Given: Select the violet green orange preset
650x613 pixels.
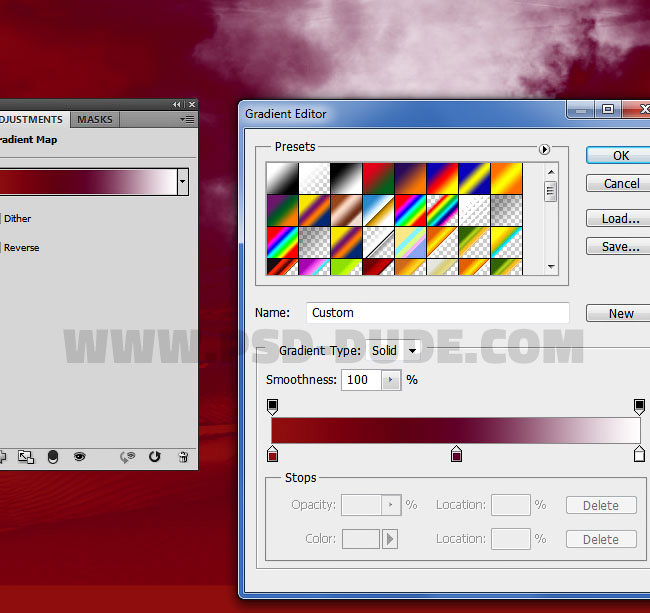Looking at the screenshot, I should (x=282, y=211).
